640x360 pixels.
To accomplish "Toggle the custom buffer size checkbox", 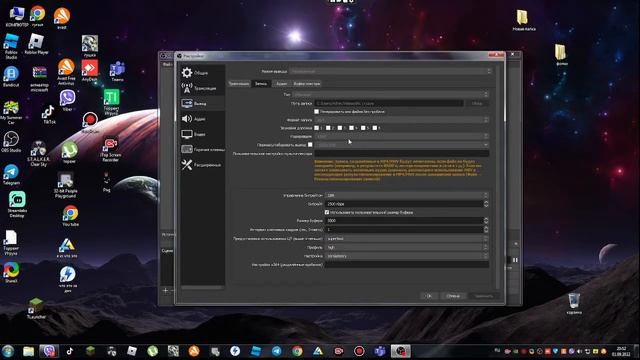I will [x=327, y=212].
